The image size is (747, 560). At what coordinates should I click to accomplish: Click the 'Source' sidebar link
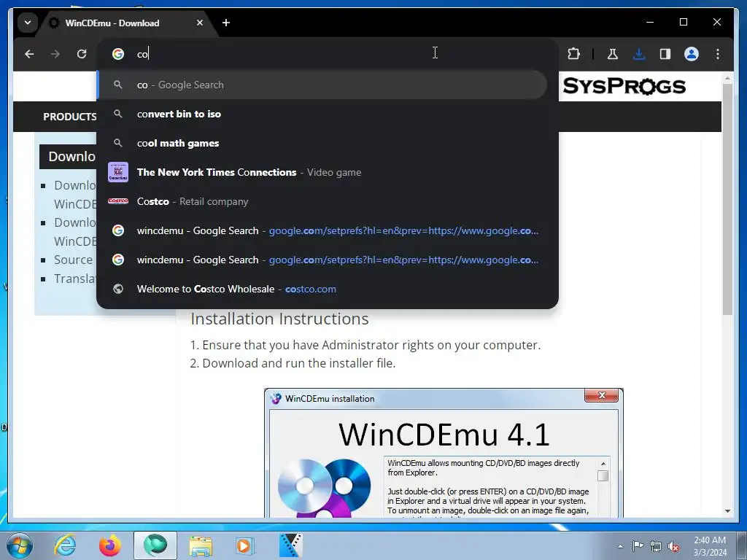(73, 260)
